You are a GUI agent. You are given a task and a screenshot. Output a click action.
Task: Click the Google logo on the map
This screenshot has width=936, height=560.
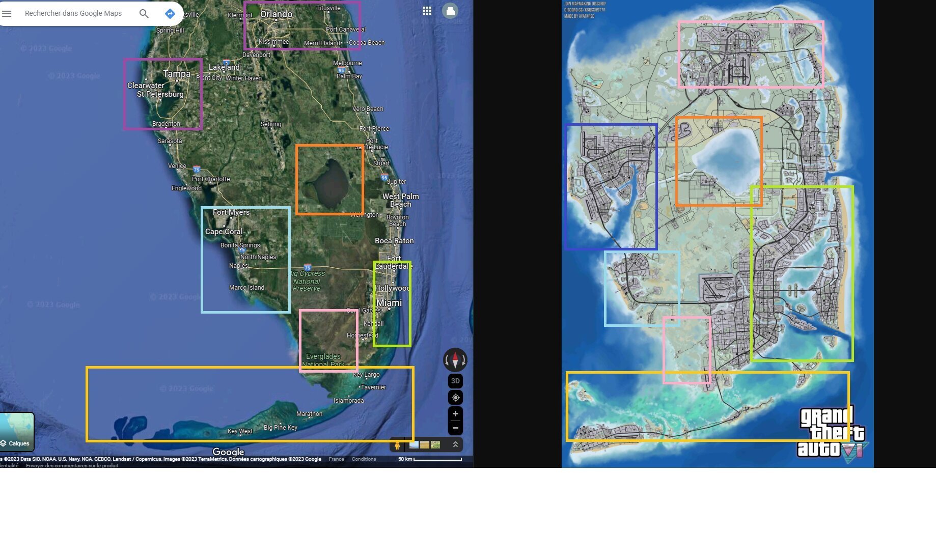(x=228, y=452)
